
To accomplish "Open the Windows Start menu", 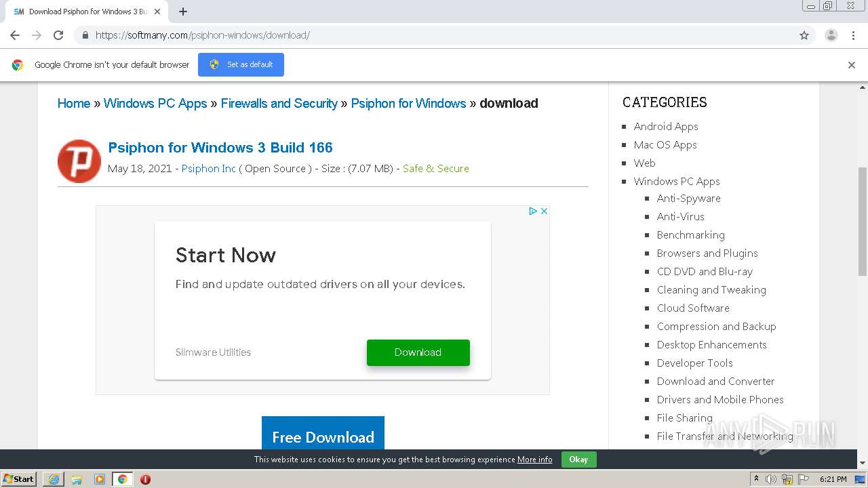I will 19,479.
